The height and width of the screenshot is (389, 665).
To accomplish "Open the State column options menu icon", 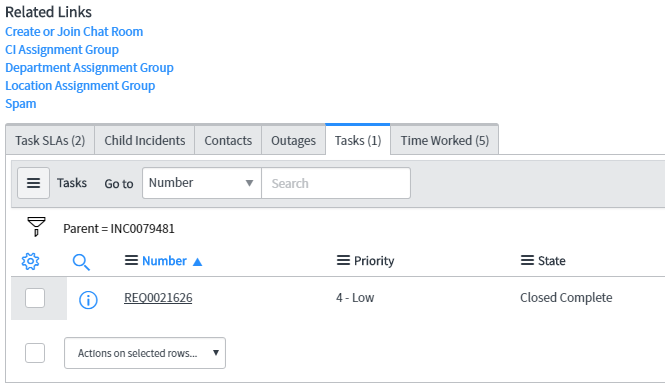I will [528, 260].
